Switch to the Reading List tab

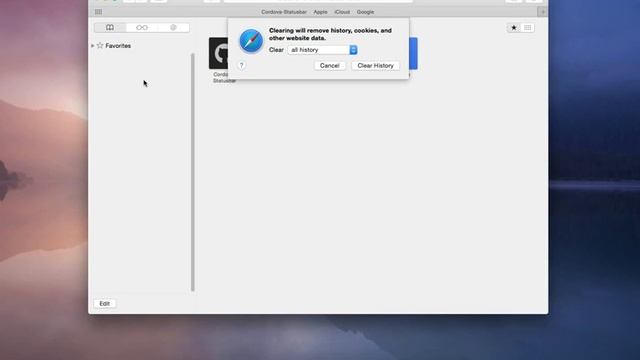click(x=142, y=27)
